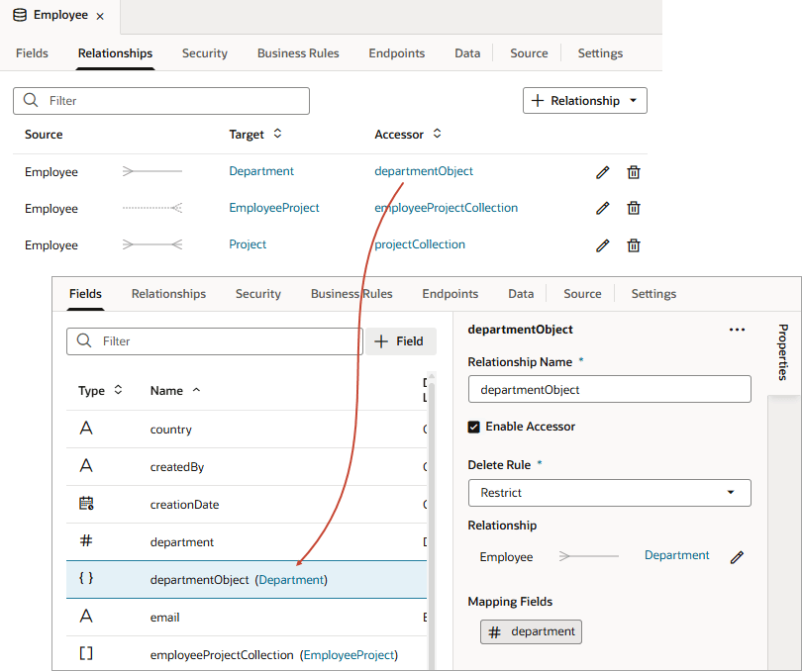Edit relationship pencil next to Department in properties
The image size is (802, 672).
[x=737, y=557]
